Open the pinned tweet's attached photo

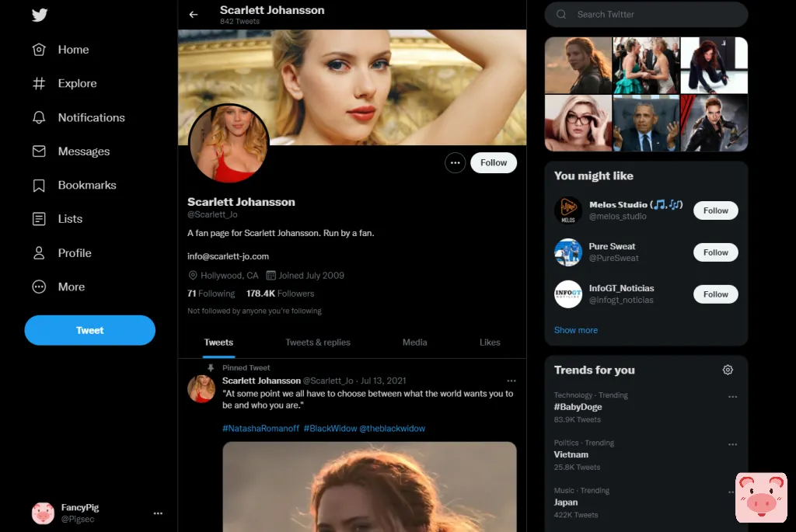(369, 487)
